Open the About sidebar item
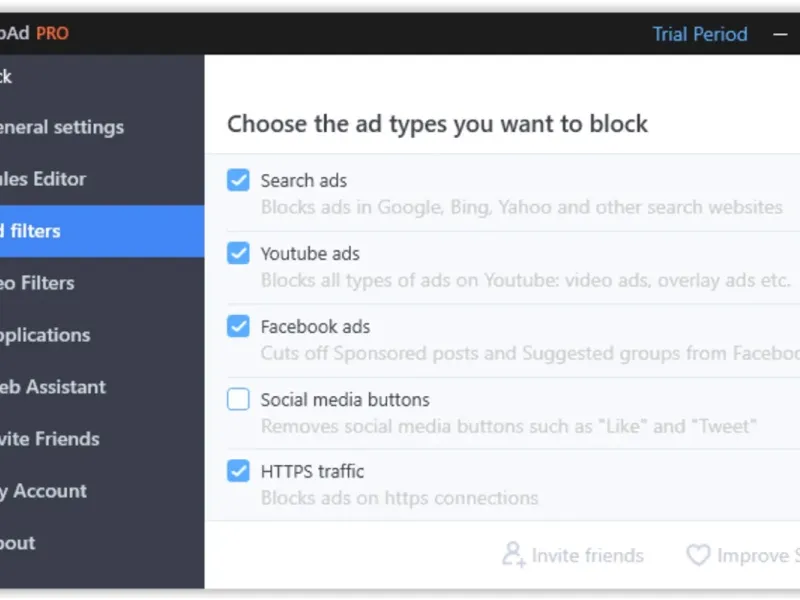The width and height of the screenshot is (800, 600). [x=18, y=543]
